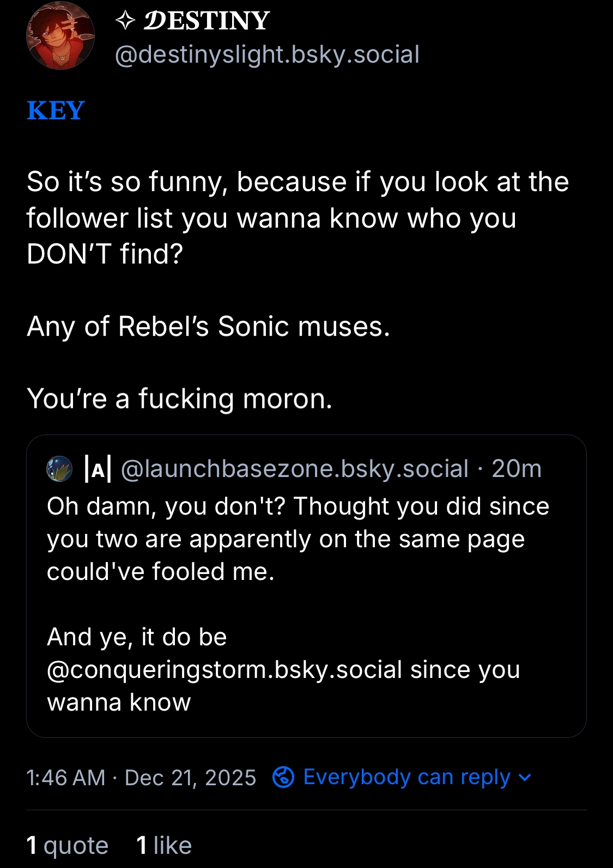View the "1 quote" list
This screenshot has height=868, width=613.
point(68,845)
